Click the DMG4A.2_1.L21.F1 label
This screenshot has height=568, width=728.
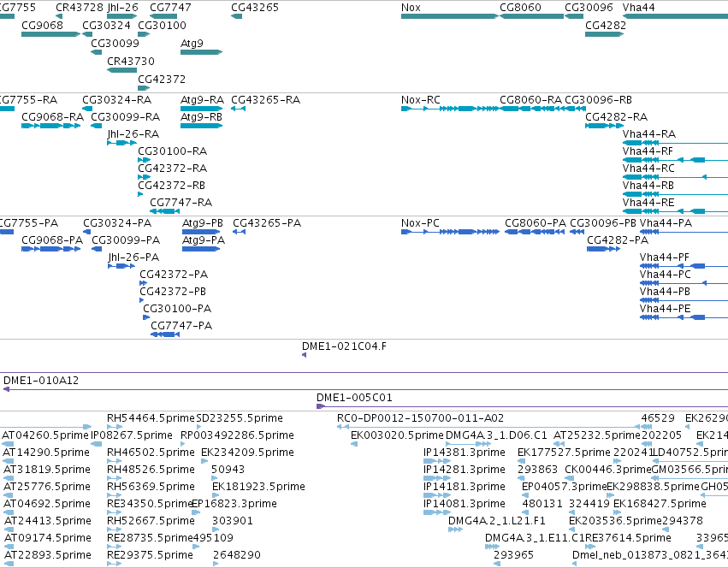[x=496, y=521]
